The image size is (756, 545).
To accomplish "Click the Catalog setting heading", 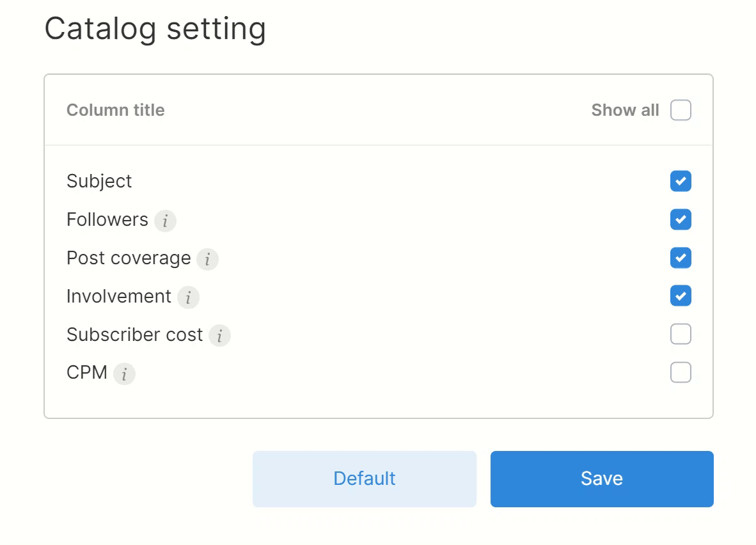I will (155, 28).
